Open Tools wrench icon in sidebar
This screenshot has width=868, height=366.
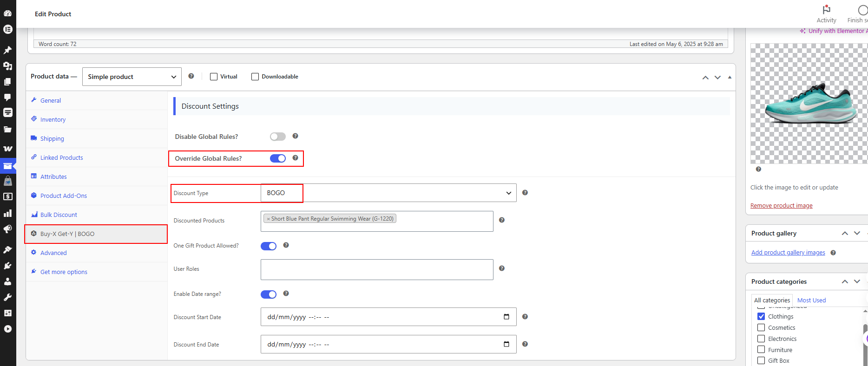[8, 297]
